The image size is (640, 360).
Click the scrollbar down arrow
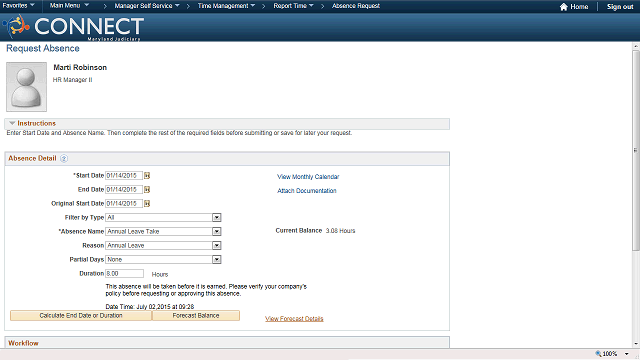[636, 344]
